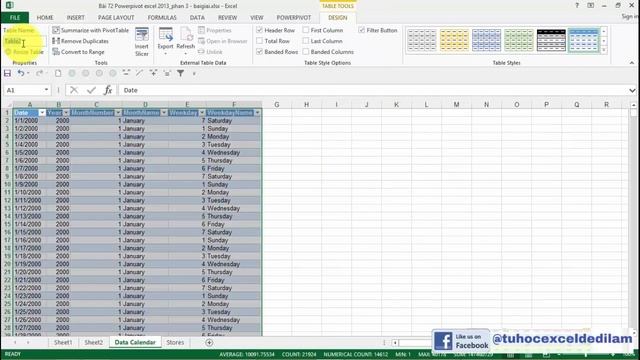Enable Last Column checkbox
Viewport: 640px width, 360px height.
(x=306, y=41)
